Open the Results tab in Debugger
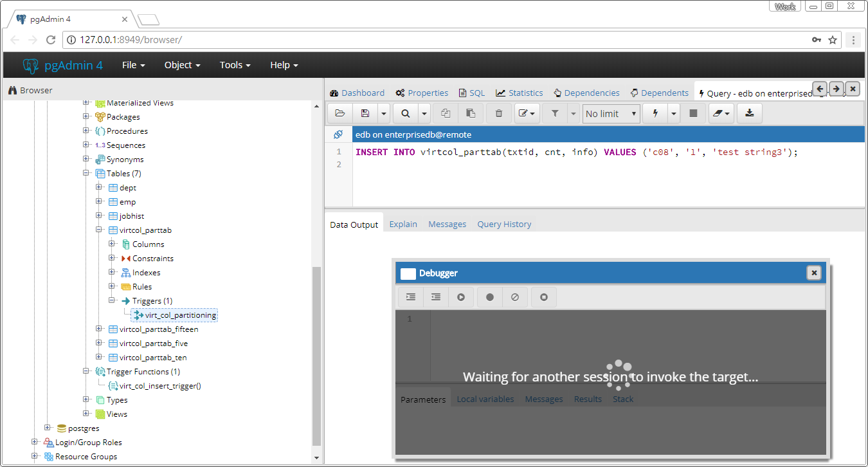Image resolution: width=868 pixels, height=467 pixels. click(588, 399)
